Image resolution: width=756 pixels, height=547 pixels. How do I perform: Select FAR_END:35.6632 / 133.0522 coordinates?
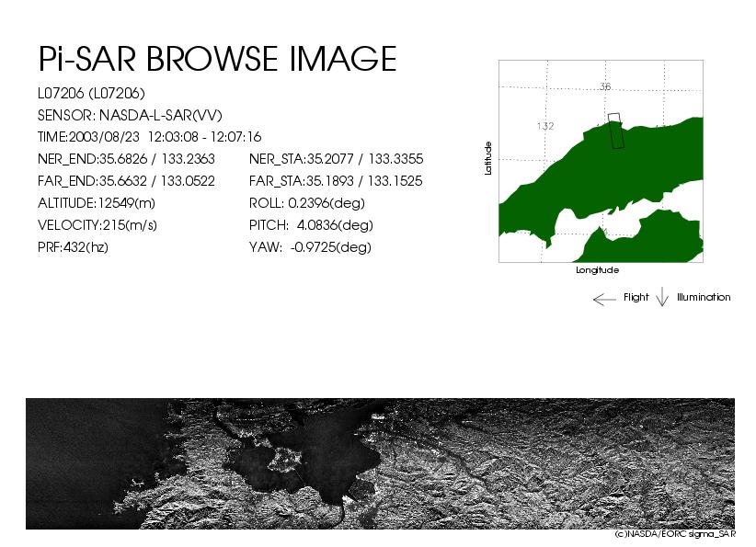point(126,181)
